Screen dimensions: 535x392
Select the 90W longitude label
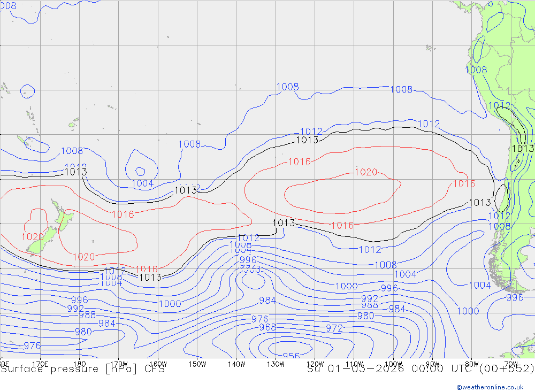433,364
